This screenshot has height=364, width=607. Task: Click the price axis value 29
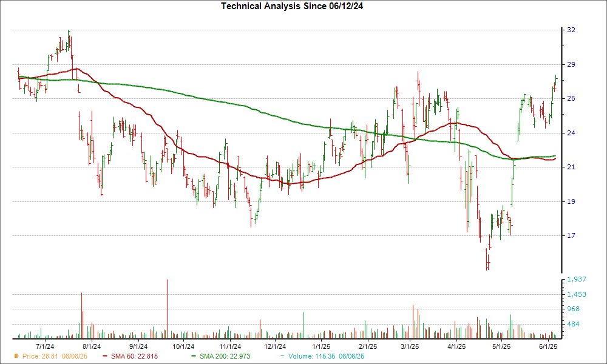coord(571,64)
